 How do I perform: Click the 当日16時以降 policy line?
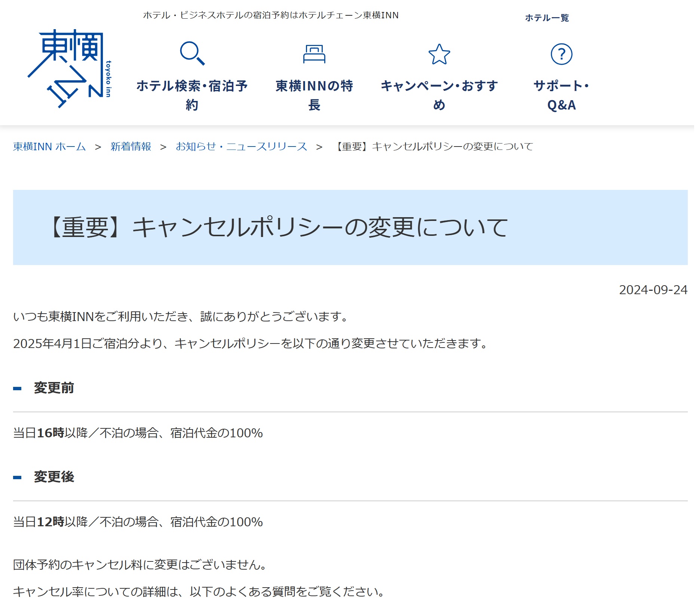coord(138,433)
